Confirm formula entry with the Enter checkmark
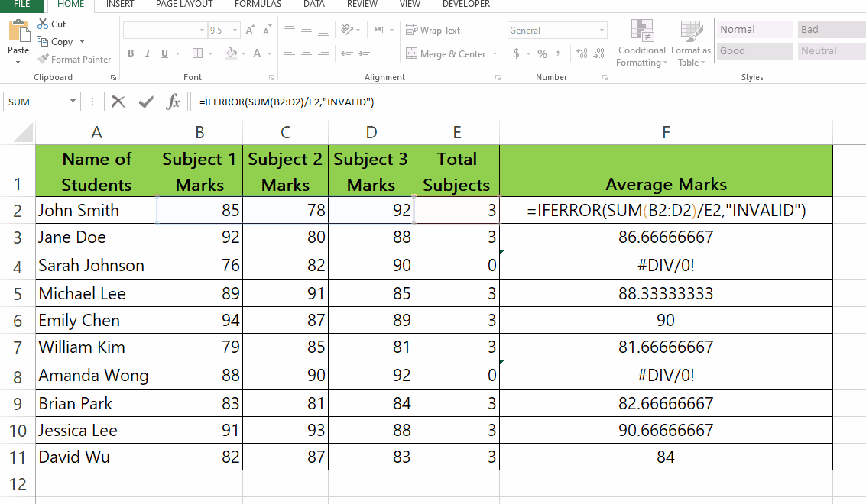The image size is (866, 504). [x=147, y=100]
